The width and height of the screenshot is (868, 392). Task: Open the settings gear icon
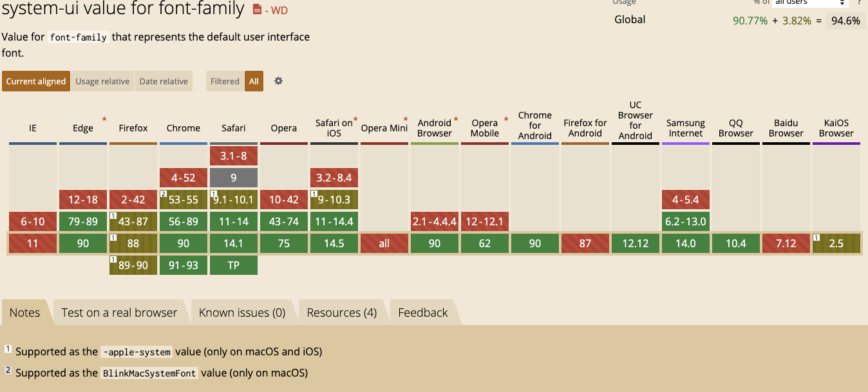click(278, 81)
